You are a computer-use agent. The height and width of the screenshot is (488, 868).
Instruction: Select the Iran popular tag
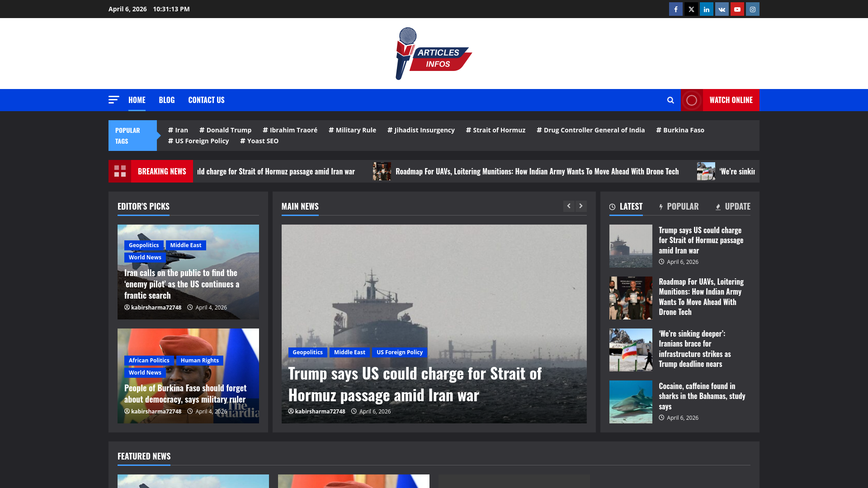coord(178,130)
